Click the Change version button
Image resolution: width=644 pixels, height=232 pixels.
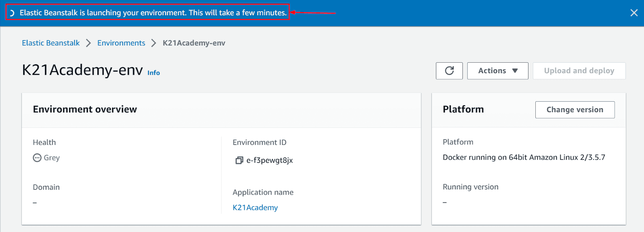tap(575, 110)
